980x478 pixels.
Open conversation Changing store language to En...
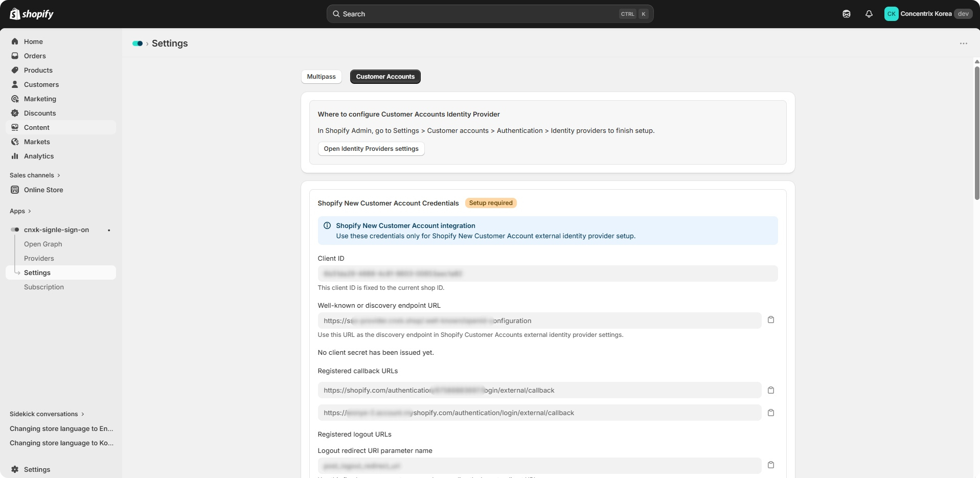coord(61,428)
